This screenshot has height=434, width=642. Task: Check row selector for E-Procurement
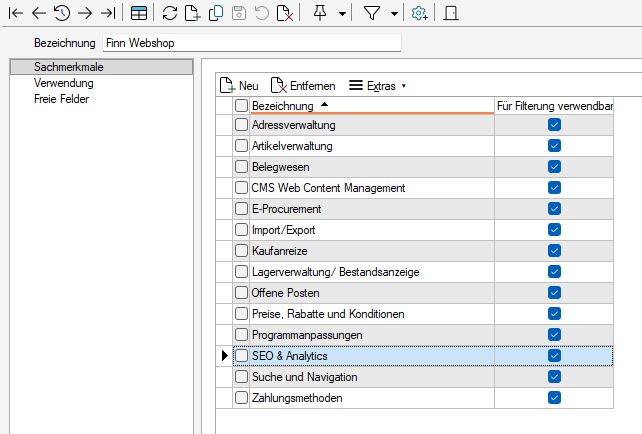[x=242, y=208]
